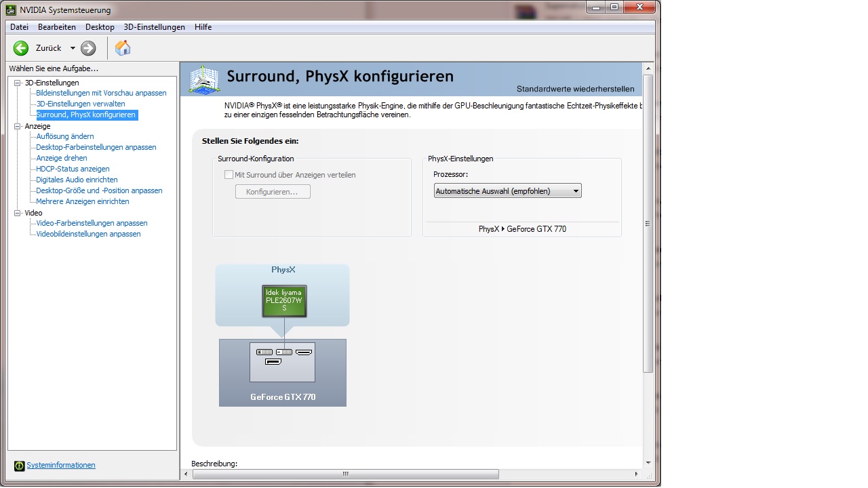Open Bildeinstellungen mit Vorschau anpassen
This screenshot has height=488, width=868.
pyautogui.click(x=101, y=93)
